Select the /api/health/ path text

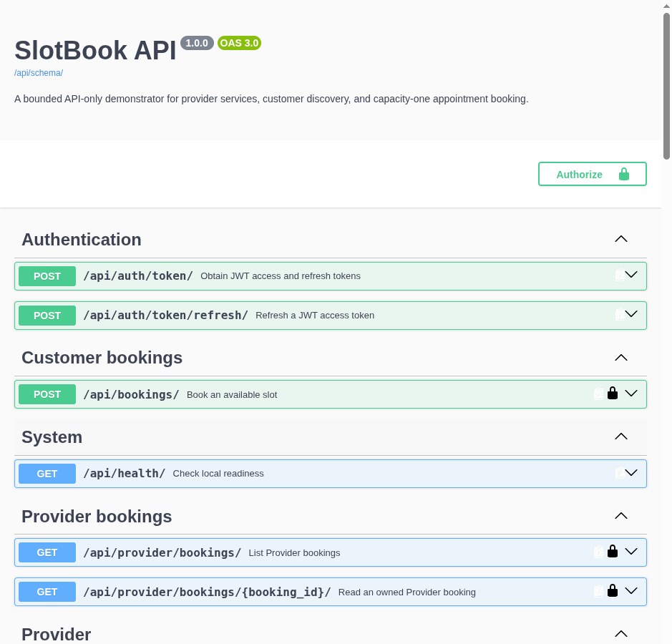(125, 474)
